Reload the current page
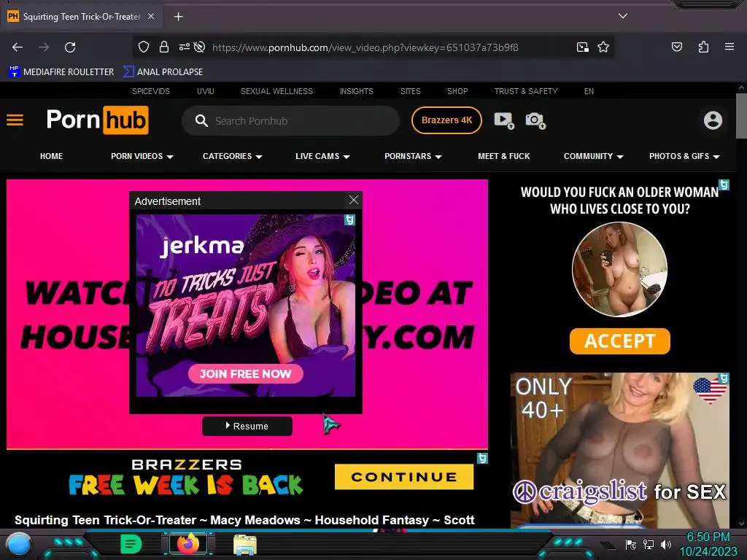The height and width of the screenshot is (560, 747). (x=70, y=47)
